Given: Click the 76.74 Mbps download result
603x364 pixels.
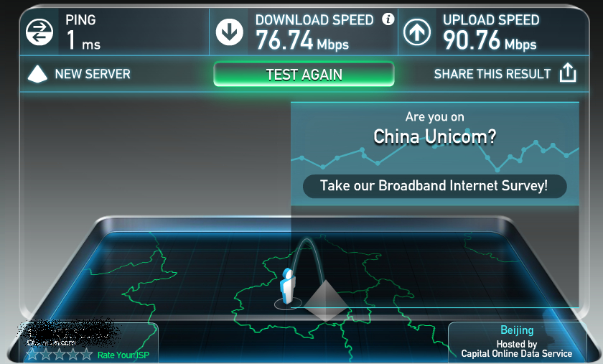Looking at the screenshot, I should (302, 41).
